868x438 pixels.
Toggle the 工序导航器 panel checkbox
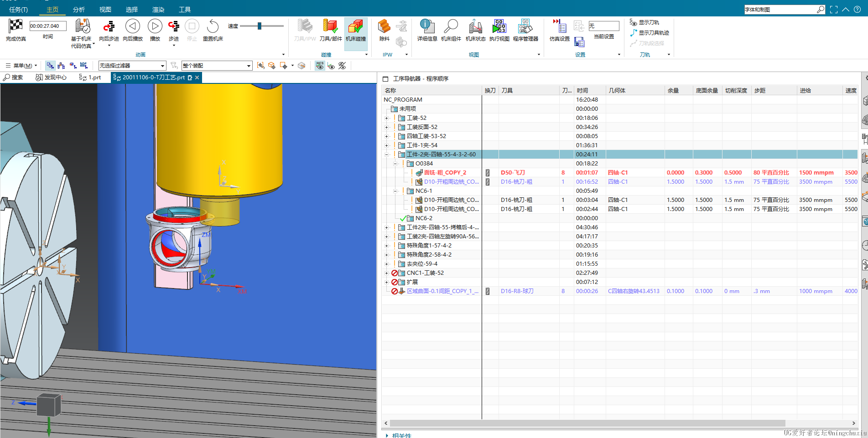pos(385,79)
